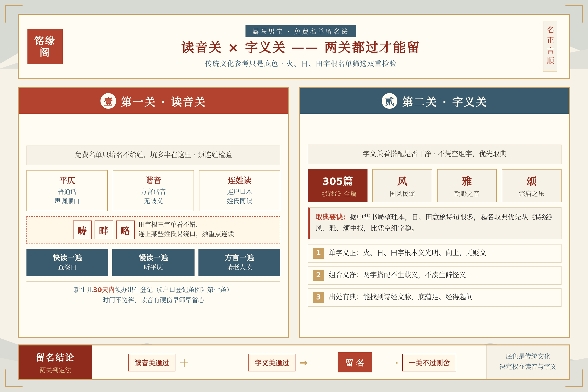Select the 风 国风民谣 tile

pos(402,186)
